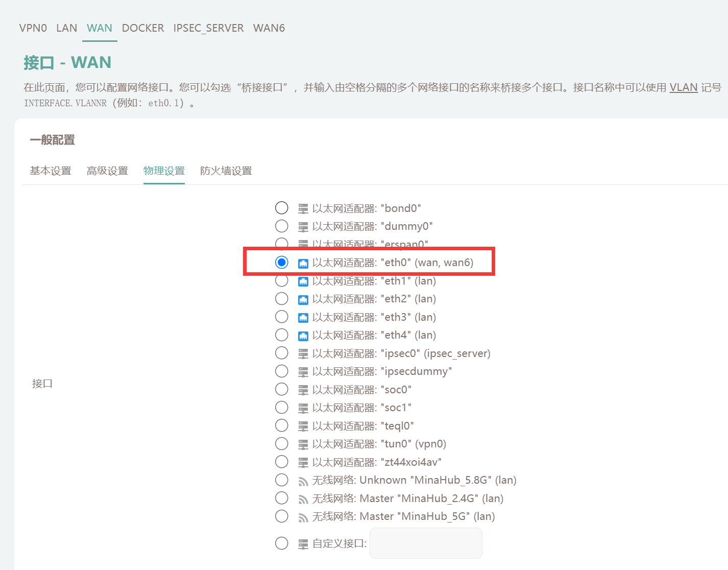Click the custom interface text field
The image size is (728, 570).
[426, 543]
